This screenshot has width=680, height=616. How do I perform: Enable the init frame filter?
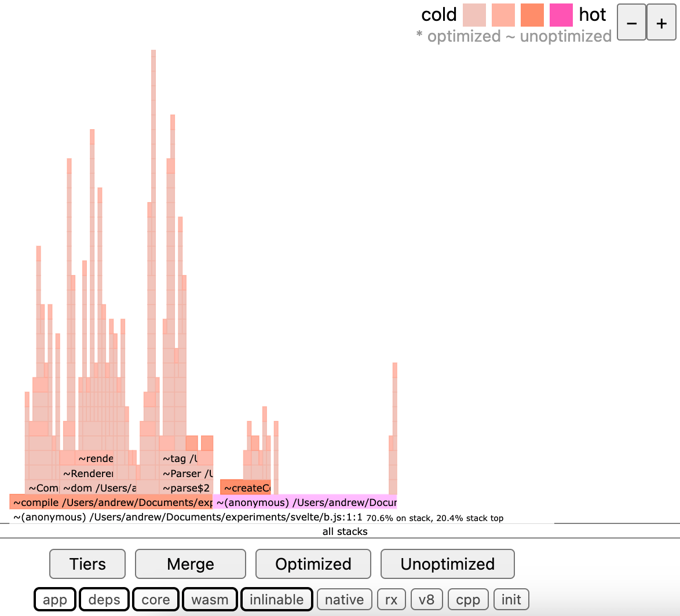511,599
